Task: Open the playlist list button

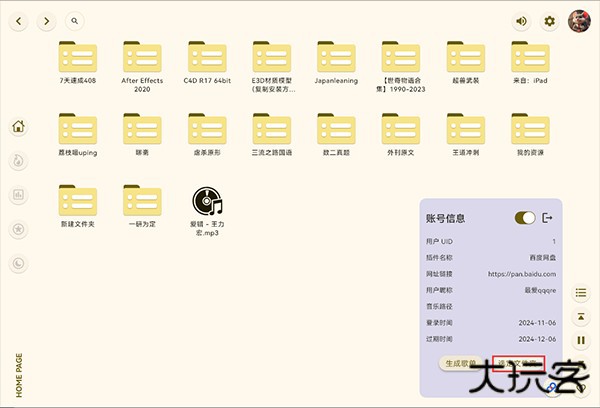Action: (x=580, y=293)
